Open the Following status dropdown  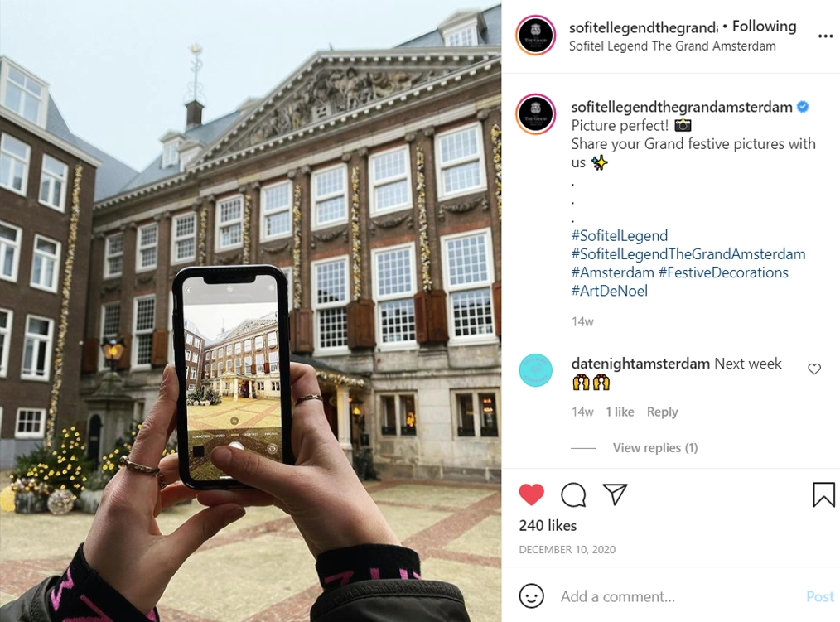click(764, 27)
